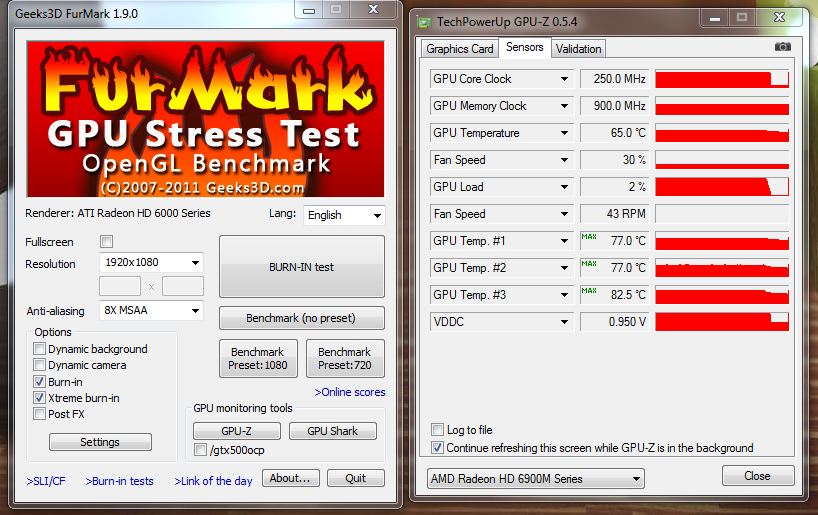Toggle the Dynamic background option
Viewport: 818px width, 515px height.
click(x=40, y=349)
